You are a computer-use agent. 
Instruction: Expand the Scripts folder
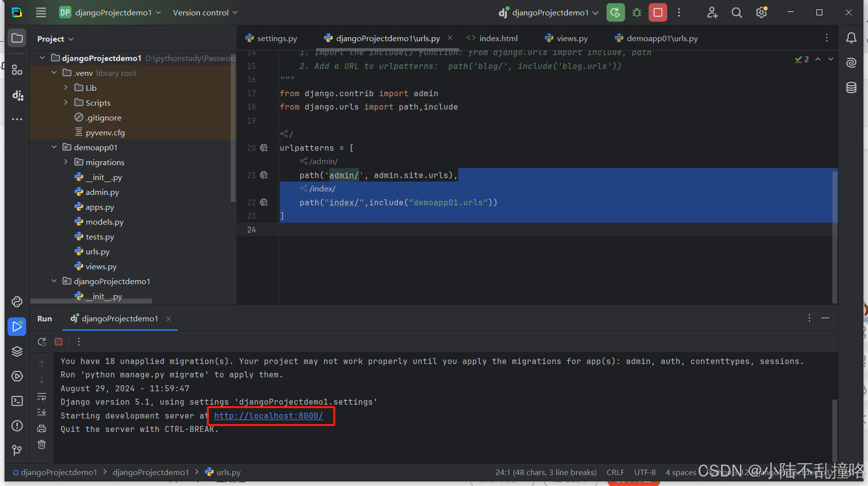tap(66, 103)
